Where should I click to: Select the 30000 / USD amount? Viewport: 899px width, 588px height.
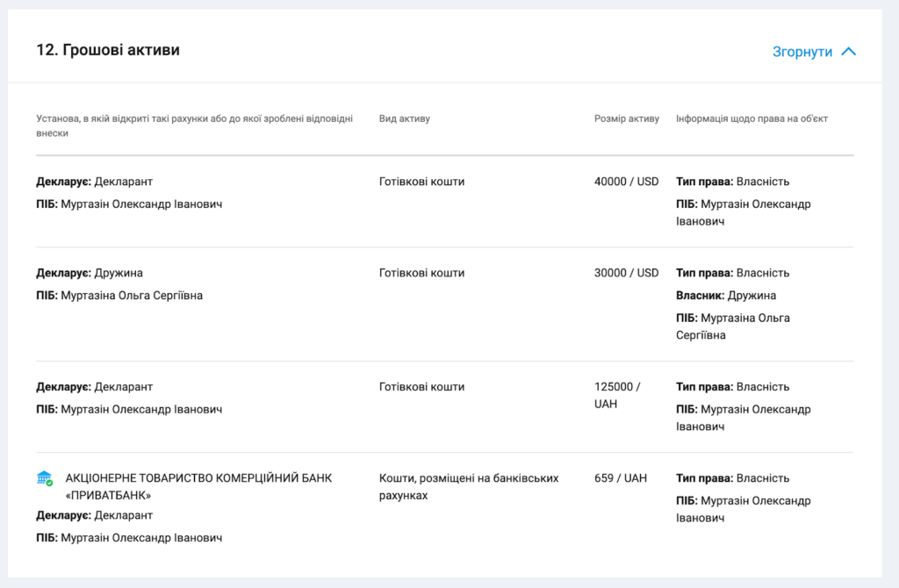click(626, 273)
